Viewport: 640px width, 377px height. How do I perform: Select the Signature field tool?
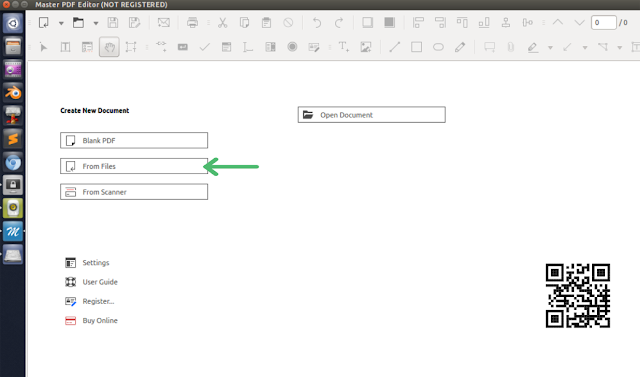pyautogui.click(x=314, y=47)
